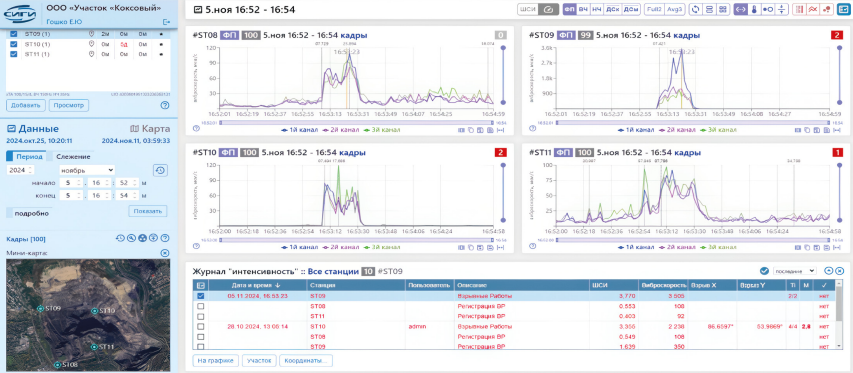Viewport: 853px width, 373px height.
Task: Click the Просмотр button
Action: click(69, 105)
